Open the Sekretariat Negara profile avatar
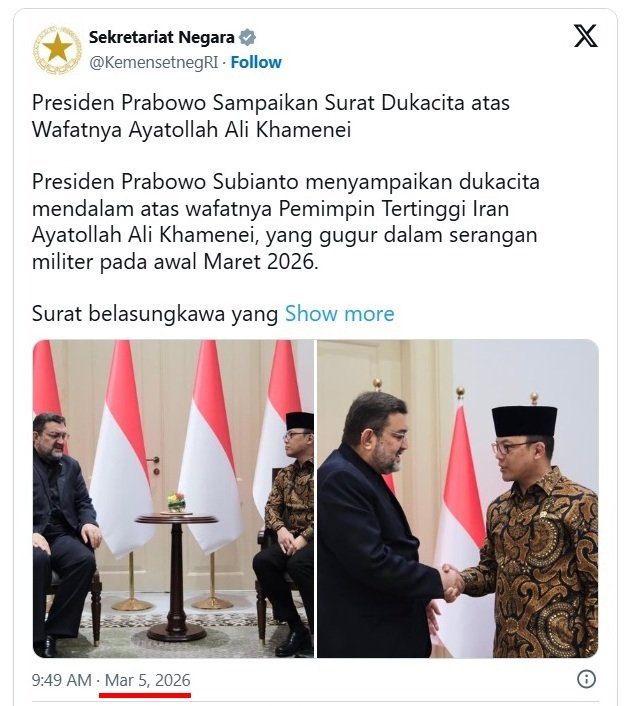Screen dimensions: 633x706 click(x=57, y=50)
